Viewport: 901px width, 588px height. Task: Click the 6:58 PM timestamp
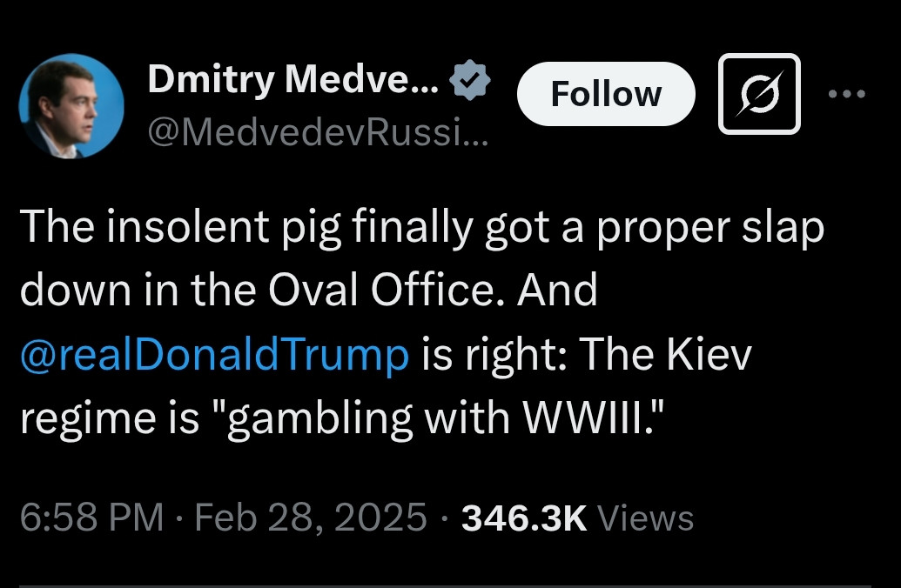(x=91, y=518)
